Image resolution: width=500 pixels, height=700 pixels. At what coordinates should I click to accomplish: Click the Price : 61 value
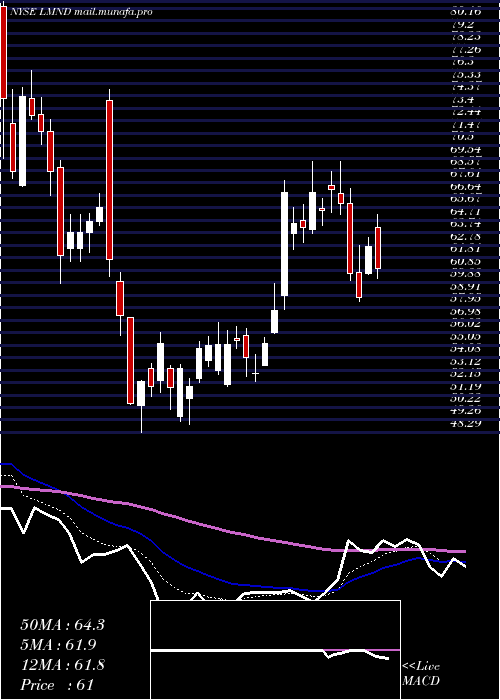57,685
